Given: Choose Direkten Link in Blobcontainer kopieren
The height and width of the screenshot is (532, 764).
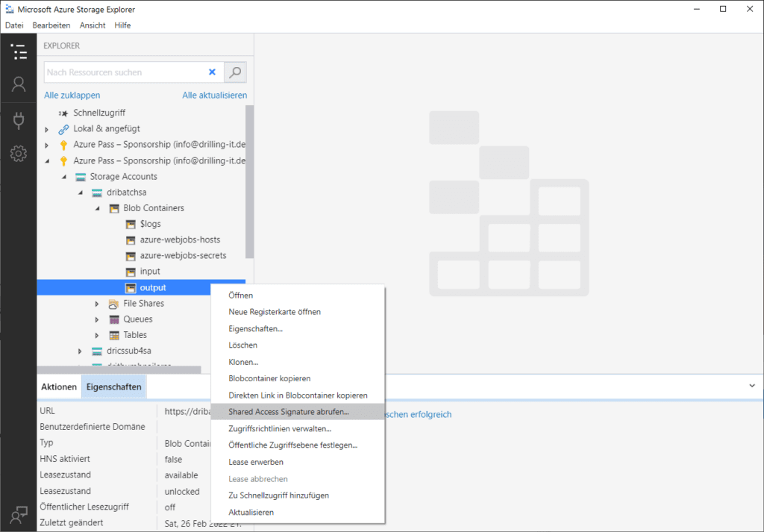Looking at the screenshot, I should click(298, 395).
